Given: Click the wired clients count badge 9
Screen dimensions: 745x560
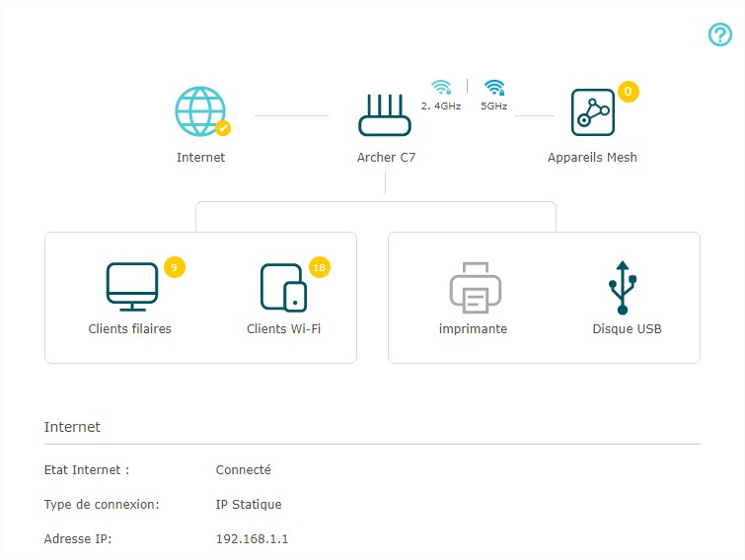Looking at the screenshot, I should pos(175,267).
